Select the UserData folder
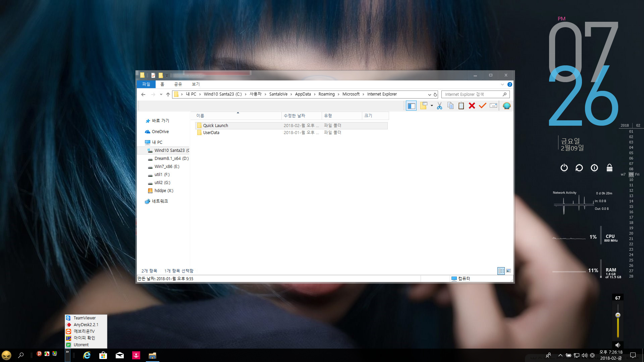Screen dimensions: 644x362 291,132
